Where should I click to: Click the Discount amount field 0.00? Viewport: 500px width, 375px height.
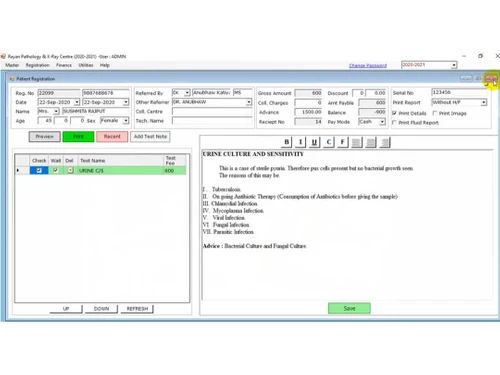tap(376, 93)
